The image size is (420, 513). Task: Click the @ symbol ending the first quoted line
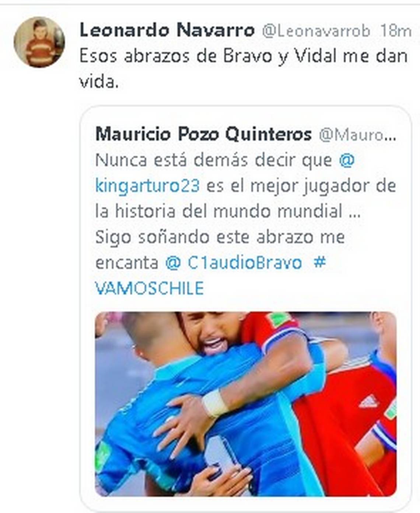[347, 160]
